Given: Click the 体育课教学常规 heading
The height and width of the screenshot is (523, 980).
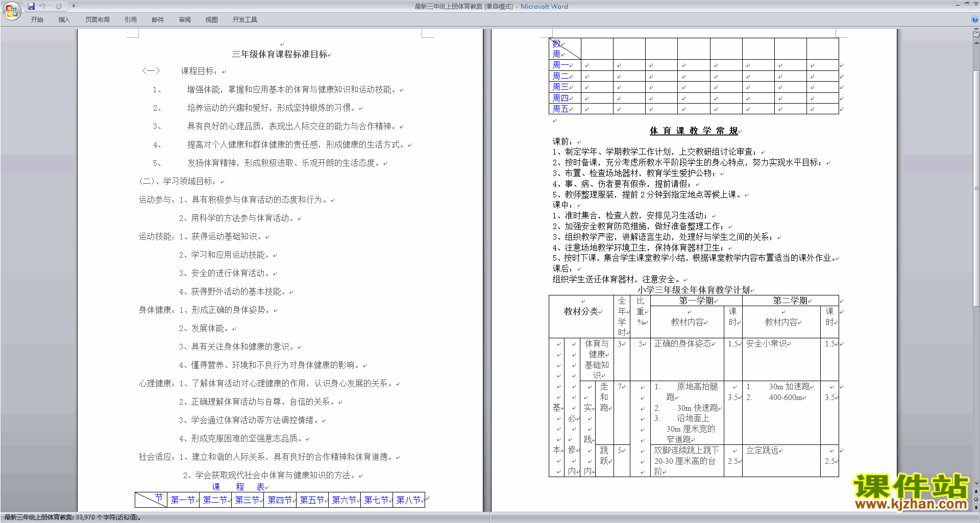Looking at the screenshot, I should (x=694, y=131).
